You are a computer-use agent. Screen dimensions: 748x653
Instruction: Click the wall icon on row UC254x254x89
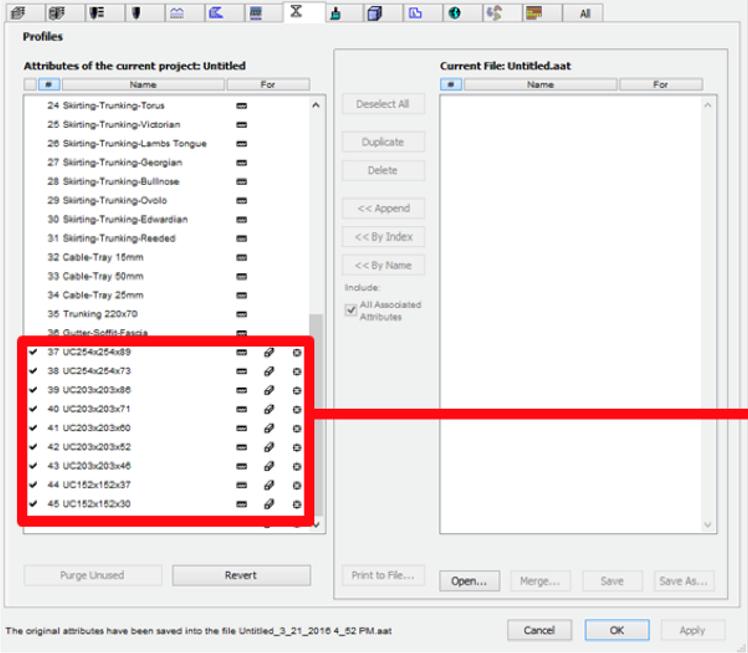click(x=242, y=352)
